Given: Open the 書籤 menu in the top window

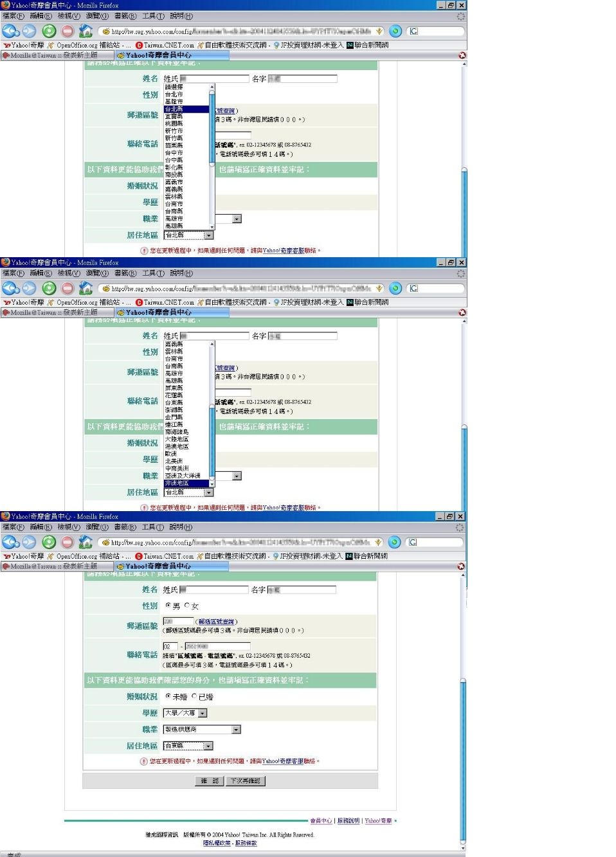Looking at the screenshot, I should point(125,16).
